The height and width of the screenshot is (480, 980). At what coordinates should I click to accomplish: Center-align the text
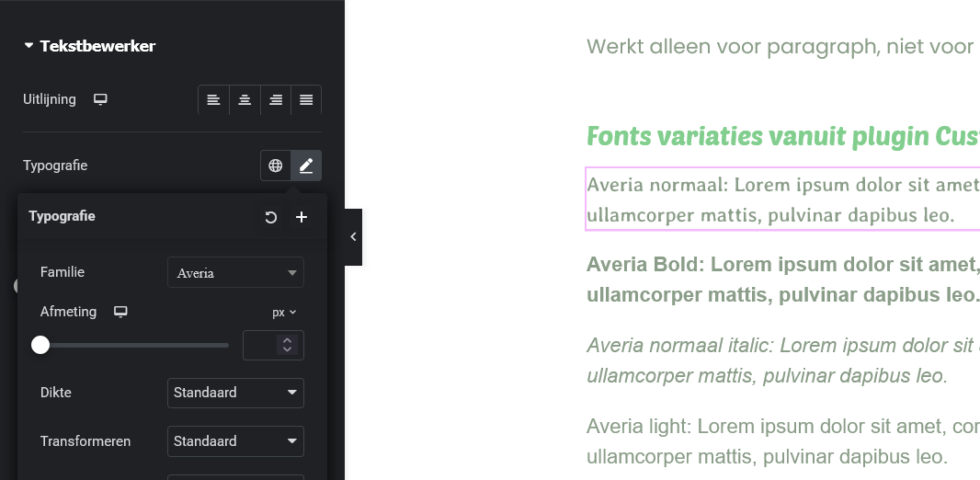click(x=245, y=99)
